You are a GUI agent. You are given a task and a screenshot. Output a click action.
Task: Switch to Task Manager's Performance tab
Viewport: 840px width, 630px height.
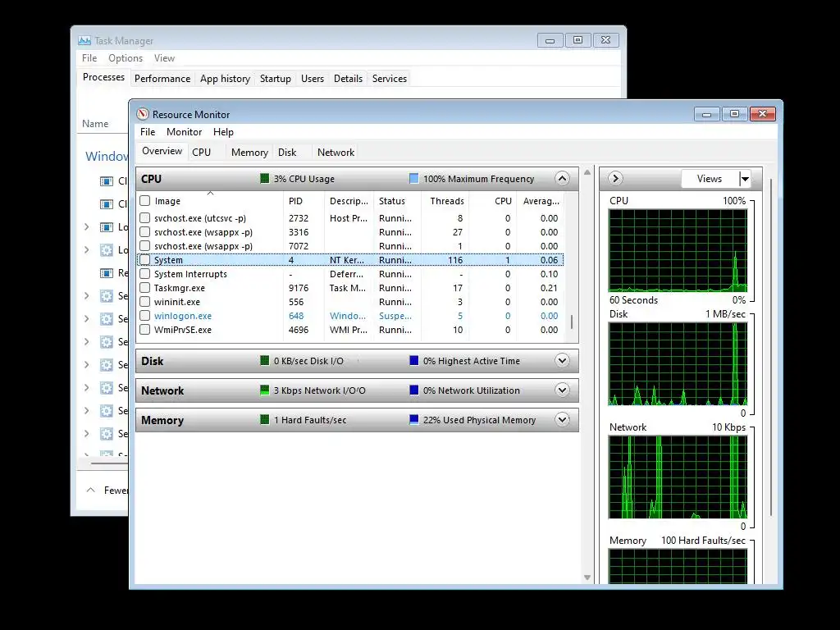click(162, 78)
